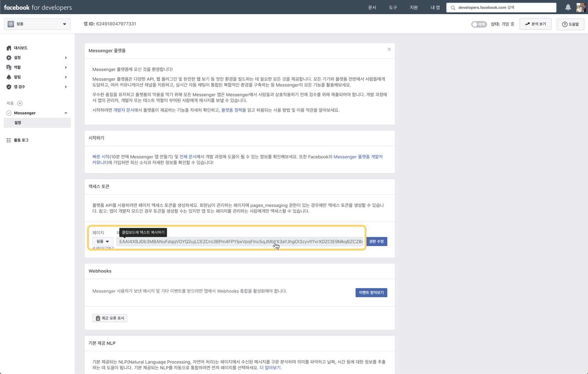The width and height of the screenshot is (588, 374).
Task: Click the 새 페이지 만들기 link
Action: (103, 248)
